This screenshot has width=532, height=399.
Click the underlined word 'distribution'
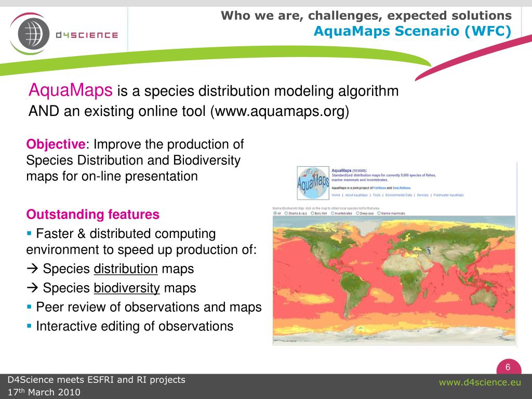(x=126, y=269)
